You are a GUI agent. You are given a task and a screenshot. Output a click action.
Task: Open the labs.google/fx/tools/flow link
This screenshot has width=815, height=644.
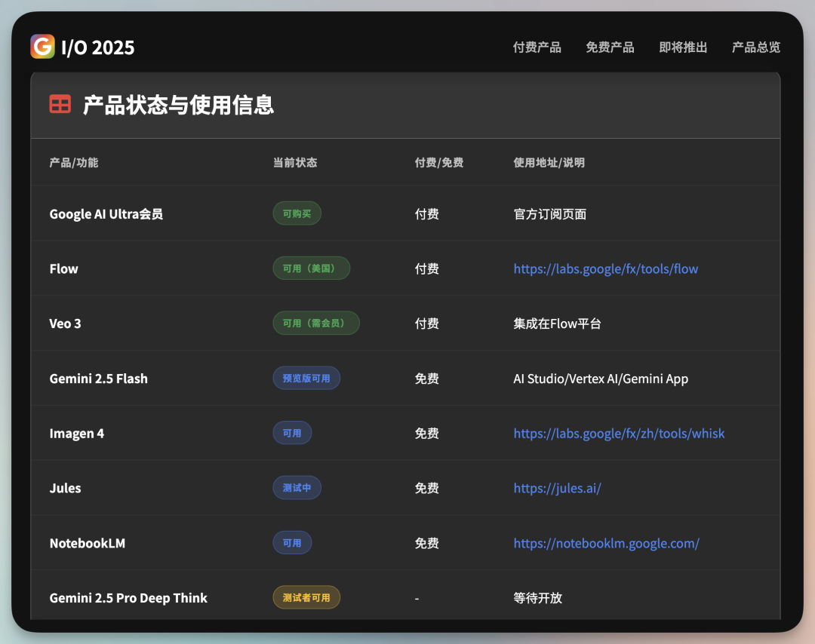605,269
